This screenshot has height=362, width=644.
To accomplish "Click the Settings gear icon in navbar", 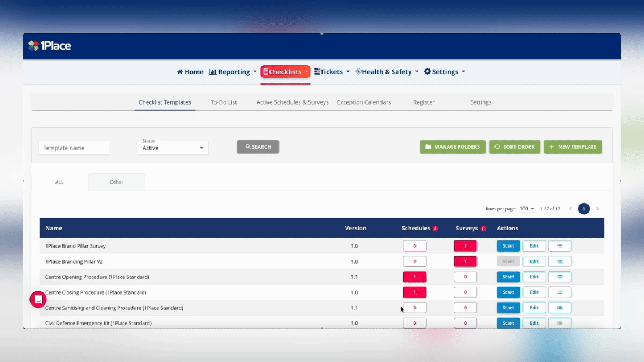I will 428,71.
